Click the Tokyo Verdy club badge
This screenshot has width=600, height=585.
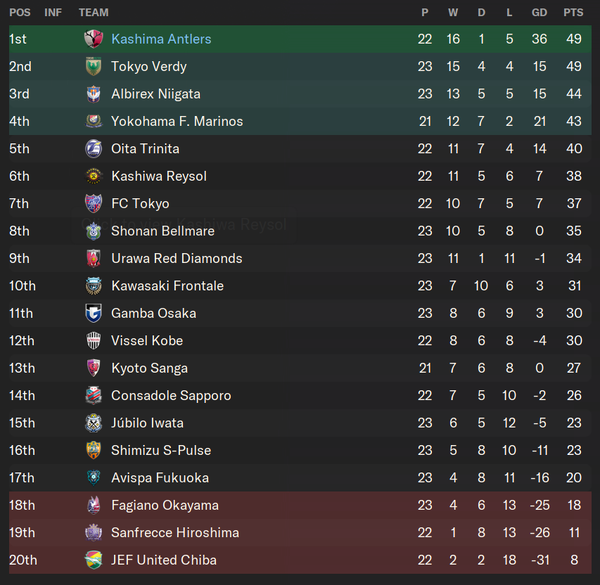[x=93, y=67]
